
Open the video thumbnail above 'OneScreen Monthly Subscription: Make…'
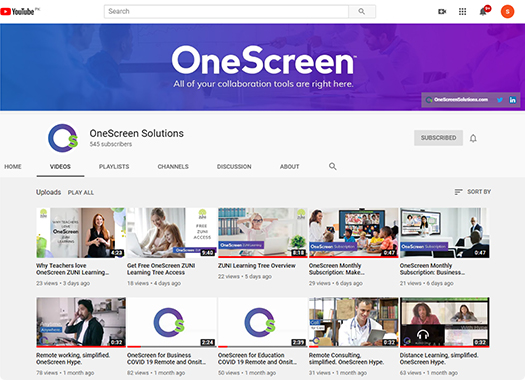354,233
